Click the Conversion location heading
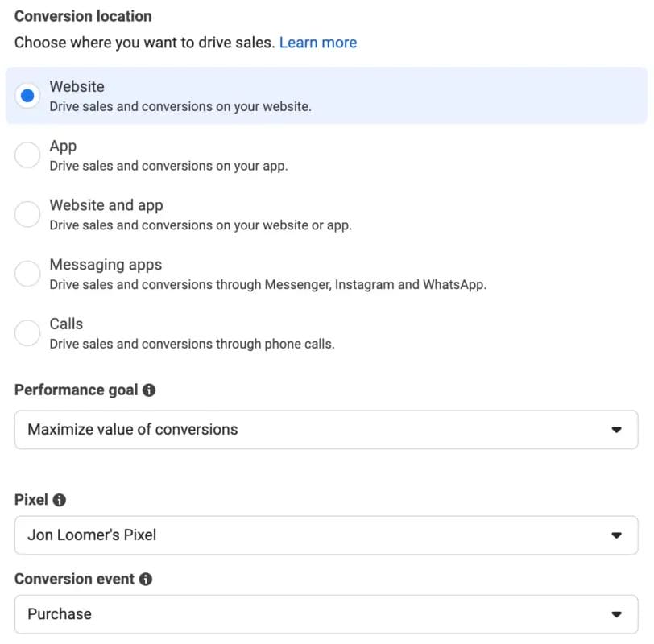The width and height of the screenshot is (654, 644). 83,16
